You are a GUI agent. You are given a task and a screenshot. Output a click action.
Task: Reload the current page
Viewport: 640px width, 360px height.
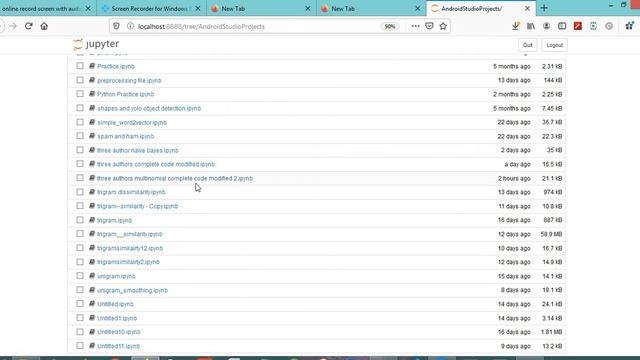coord(29,26)
